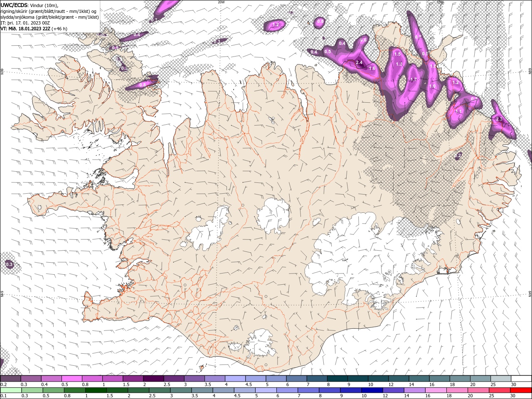Select the blue rain swatch between 7 and 8
The image size is (532, 399).
[308, 390]
